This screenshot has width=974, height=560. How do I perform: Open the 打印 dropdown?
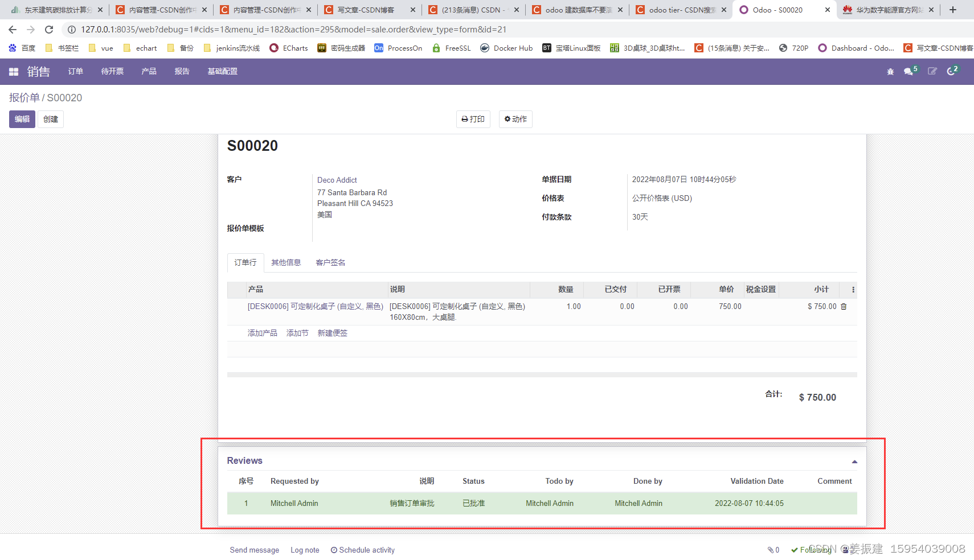click(473, 119)
